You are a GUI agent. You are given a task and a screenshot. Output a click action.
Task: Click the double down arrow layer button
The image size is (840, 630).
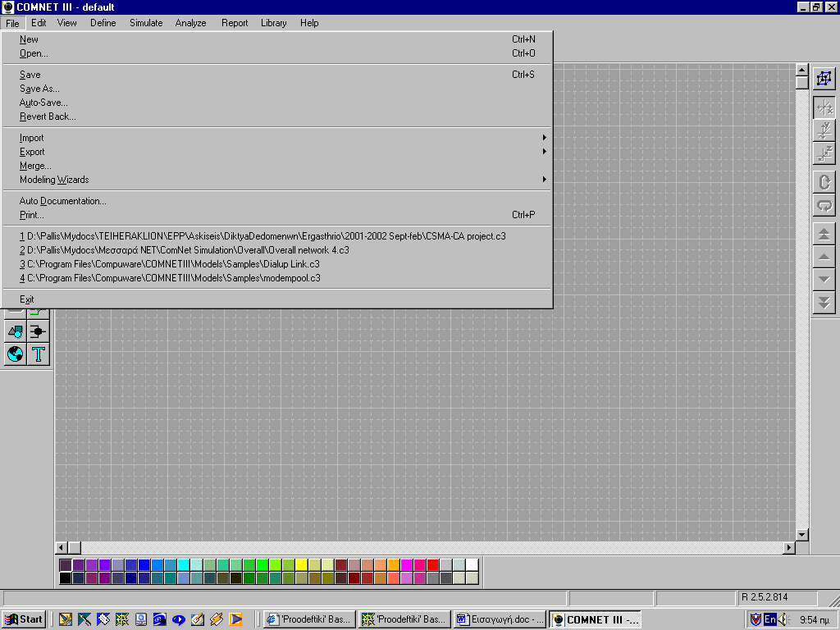pyautogui.click(x=824, y=302)
